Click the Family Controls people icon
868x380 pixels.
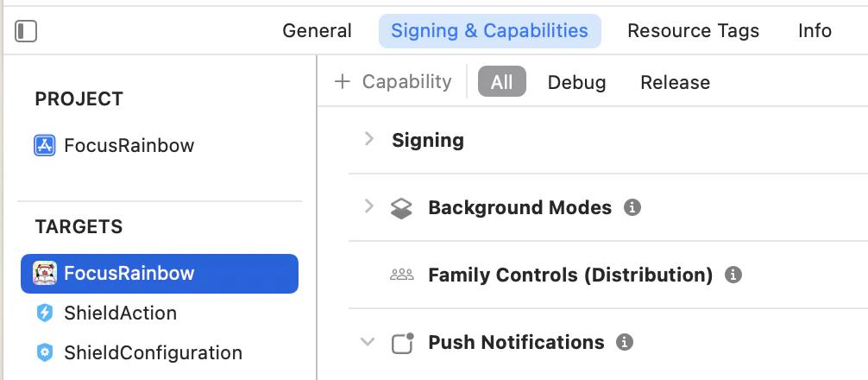tap(401, 275)
